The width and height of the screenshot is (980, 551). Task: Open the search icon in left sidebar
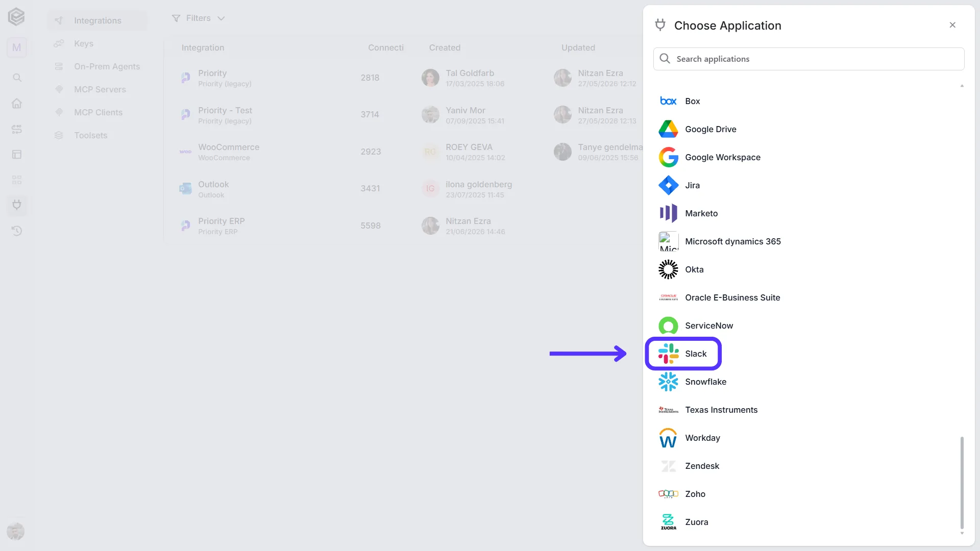(17, 78)
